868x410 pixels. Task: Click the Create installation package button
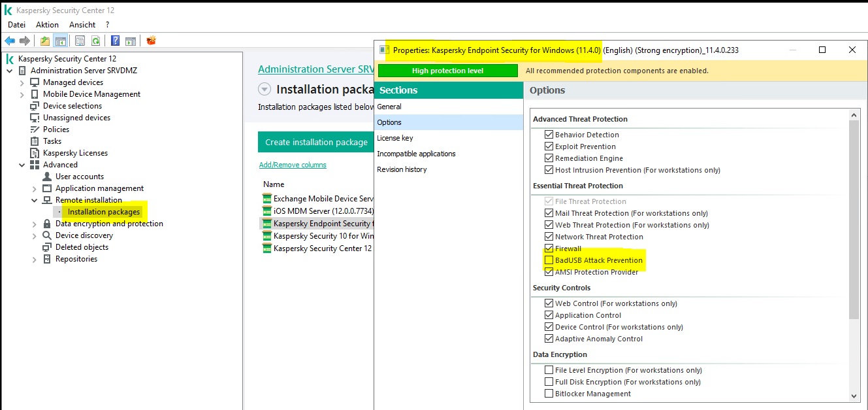tap(316, 142)
